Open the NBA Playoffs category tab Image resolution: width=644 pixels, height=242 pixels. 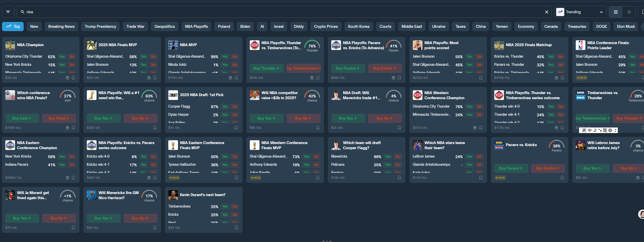coord(196,27)
